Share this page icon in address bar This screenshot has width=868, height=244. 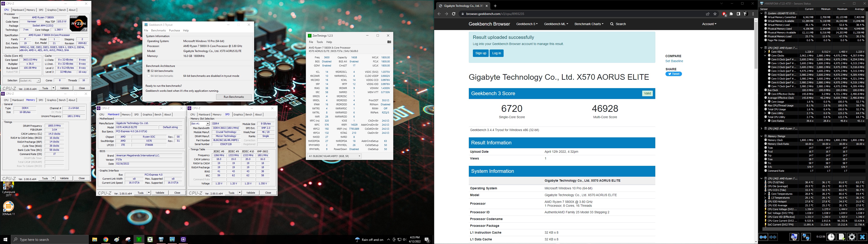pyautogui.click(x=708, y=14)
